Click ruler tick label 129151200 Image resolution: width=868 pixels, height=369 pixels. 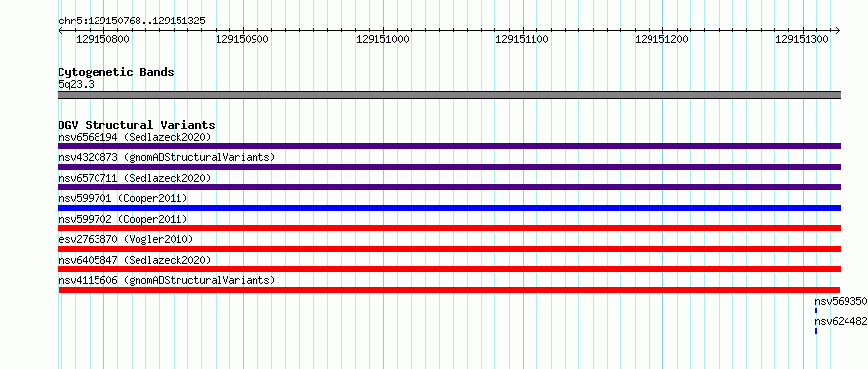point(661,39)
